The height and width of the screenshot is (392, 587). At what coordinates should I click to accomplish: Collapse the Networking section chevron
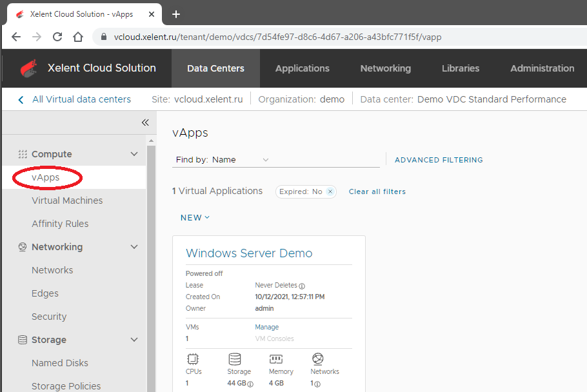click(134, 247)
